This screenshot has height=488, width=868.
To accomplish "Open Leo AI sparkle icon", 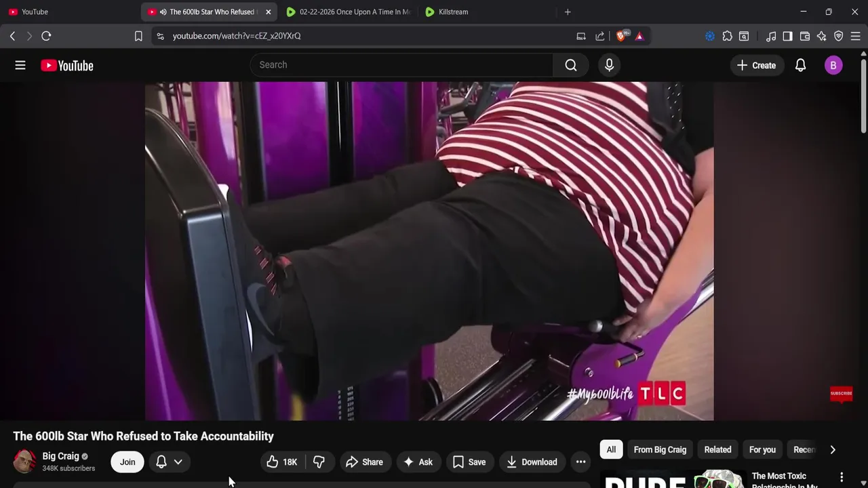I will (x=821, y=36).
